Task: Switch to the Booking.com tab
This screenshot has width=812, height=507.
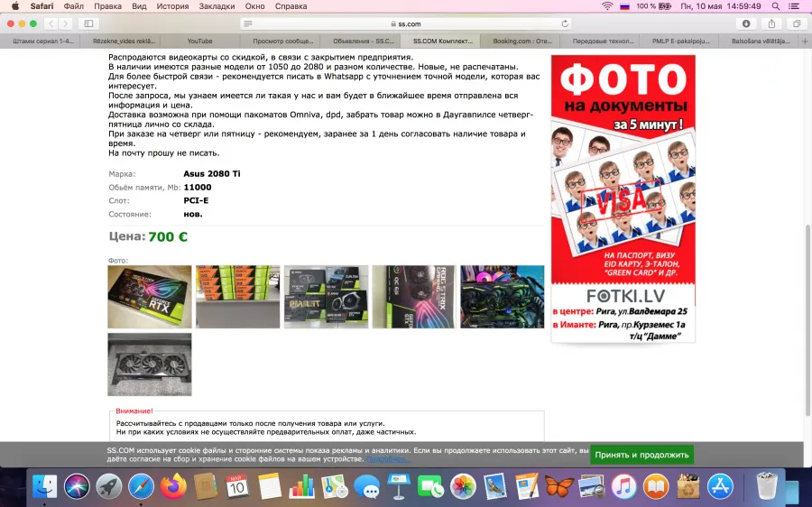Action: [522, 41]
